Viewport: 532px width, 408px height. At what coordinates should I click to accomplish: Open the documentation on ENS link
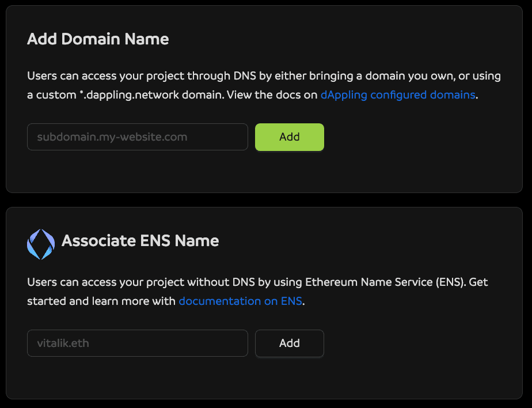tap(240, 301)
